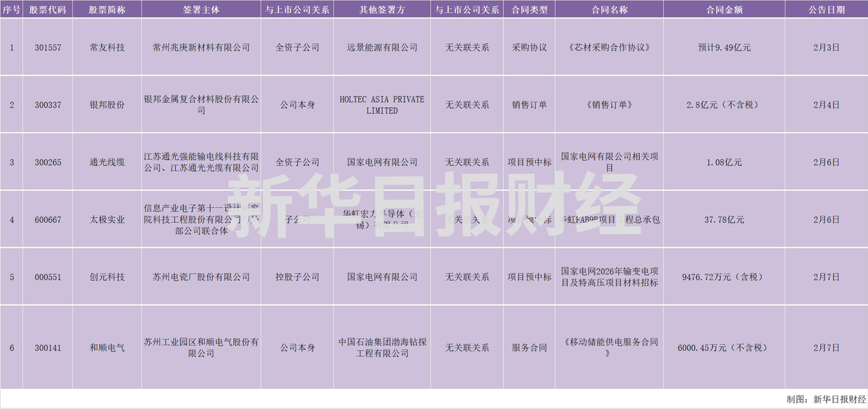
Task: Select the 合同类型 column header
Action: (x=529, y=10)
